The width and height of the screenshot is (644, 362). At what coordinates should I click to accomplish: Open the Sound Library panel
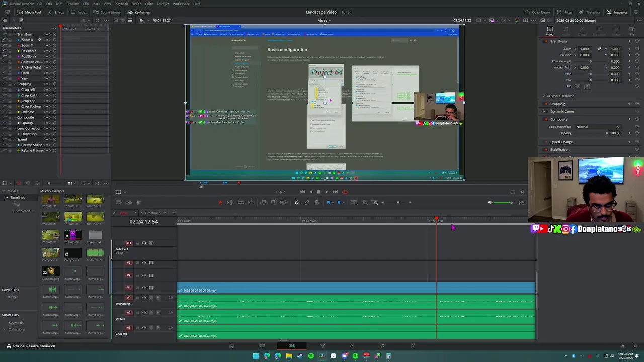107,12
